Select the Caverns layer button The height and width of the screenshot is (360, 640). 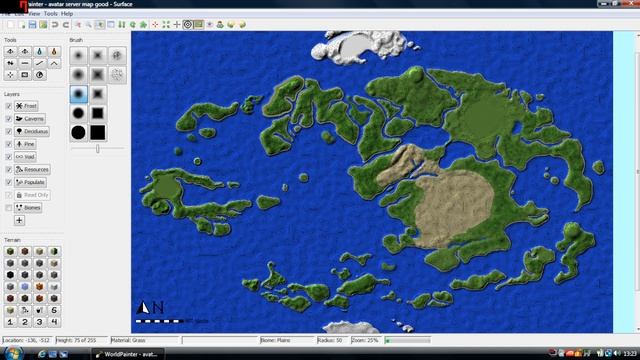(x=30, y=119)
